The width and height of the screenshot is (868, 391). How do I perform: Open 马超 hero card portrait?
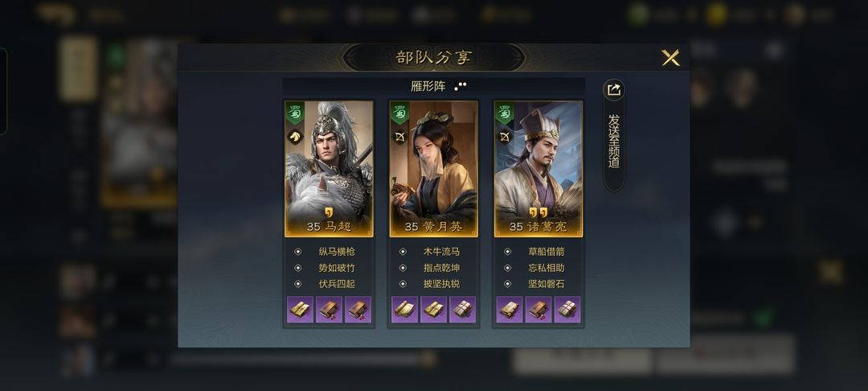tap(329, 168)
